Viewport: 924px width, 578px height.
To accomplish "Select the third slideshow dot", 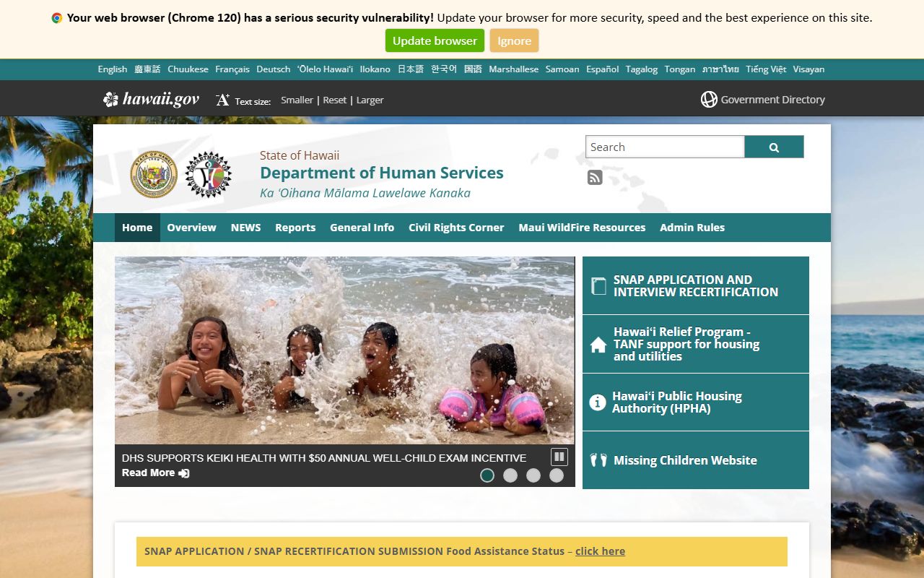I will coord(533,475).
